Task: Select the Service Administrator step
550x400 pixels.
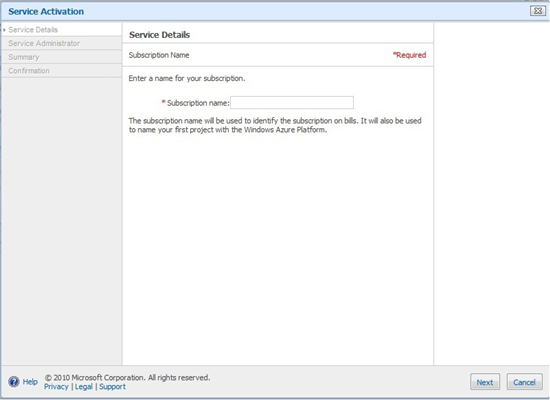Action: tap(44, 44)
